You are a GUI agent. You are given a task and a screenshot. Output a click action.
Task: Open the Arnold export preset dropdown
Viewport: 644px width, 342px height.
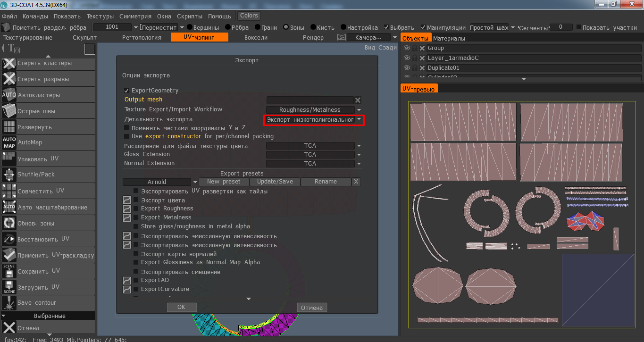click(195, 182)
